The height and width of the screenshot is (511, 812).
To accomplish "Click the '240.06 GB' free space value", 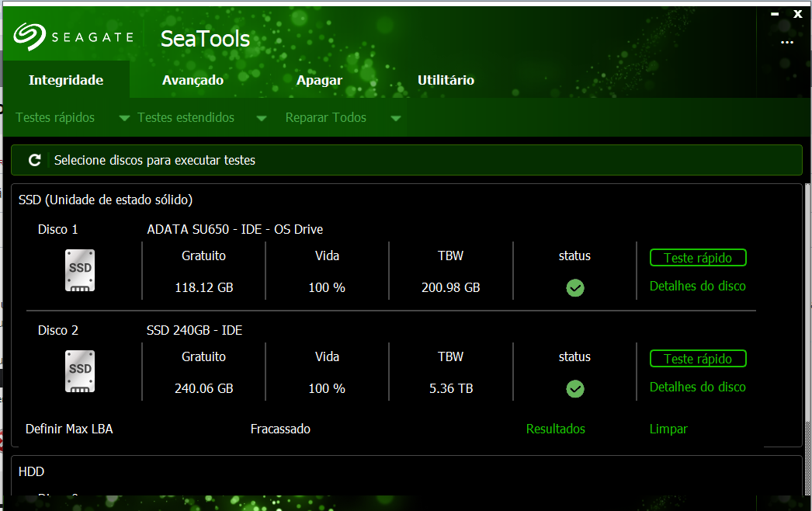I will tap(204, 389).
